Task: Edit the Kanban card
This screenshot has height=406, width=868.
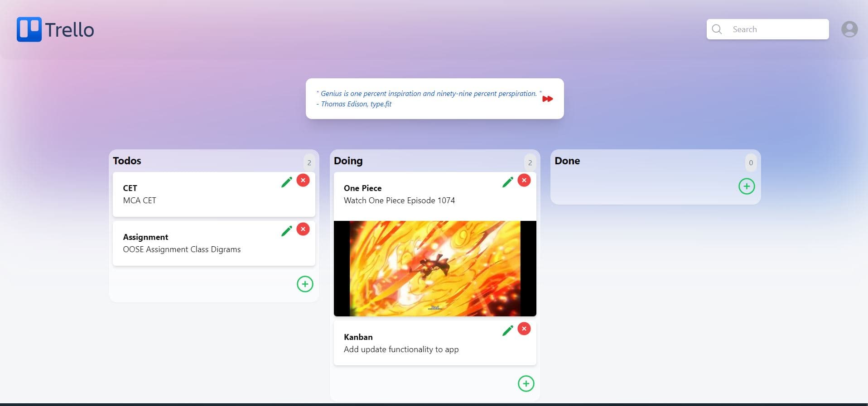Action: click(507, 330)
